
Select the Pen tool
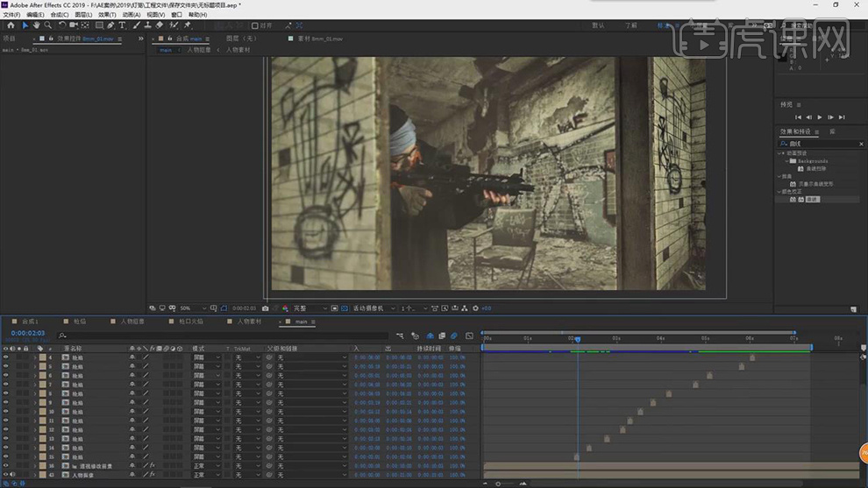point(110,25)
